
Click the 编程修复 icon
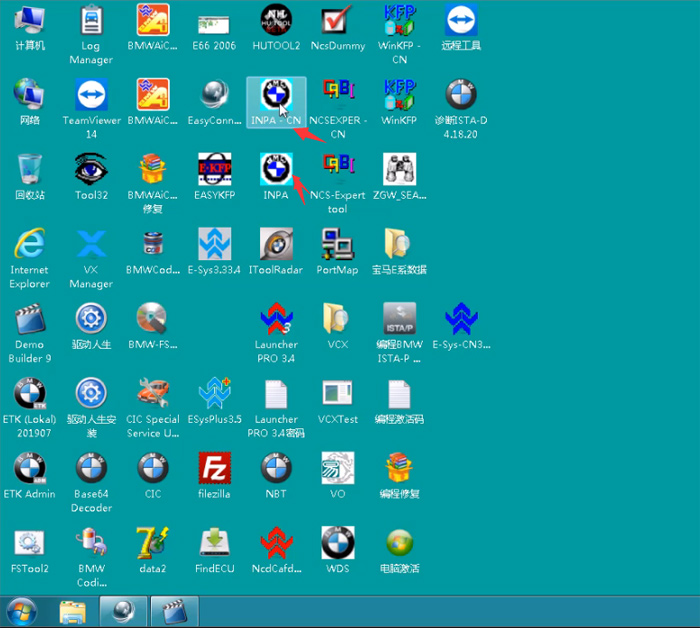[x=400, y=475]
